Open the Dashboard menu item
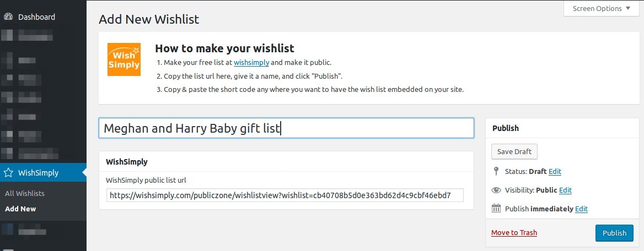 36,17
